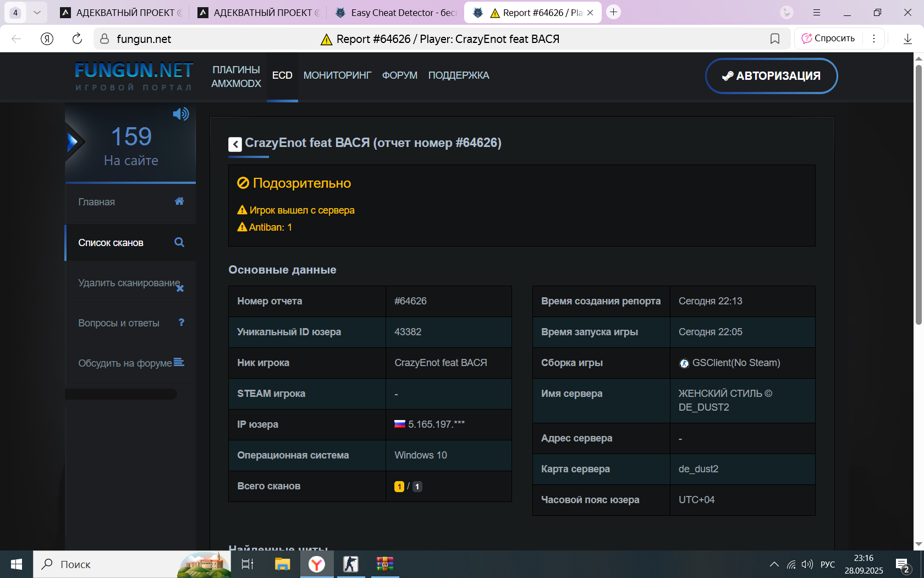Open the ФОРУМ navigation link
The width and height of the screenshot is (924, 578).
point(399,75)
